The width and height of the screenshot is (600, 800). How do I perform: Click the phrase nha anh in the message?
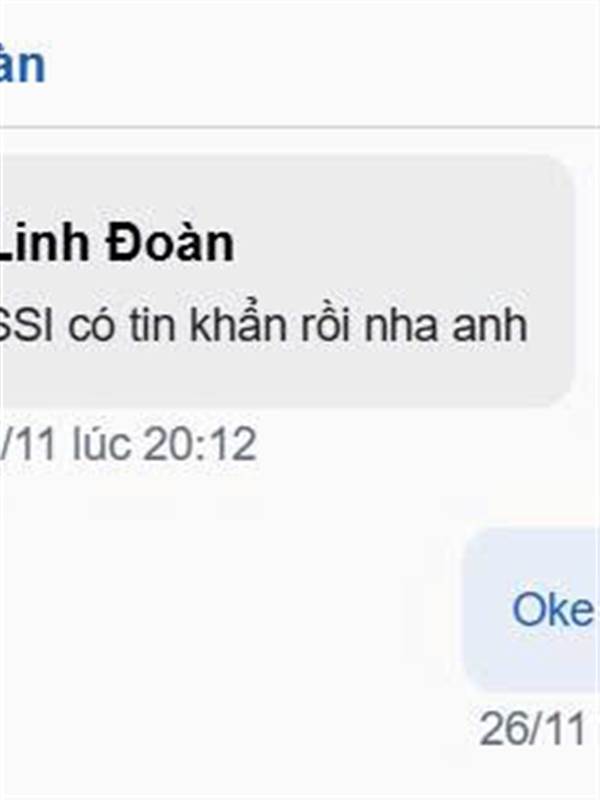(x=444, y=326)
